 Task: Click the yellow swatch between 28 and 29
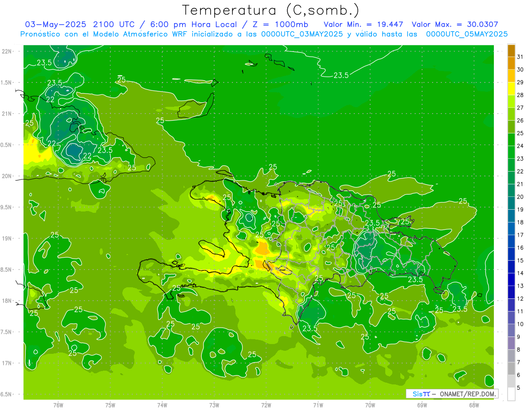pyautogui.click(x=511, y=89)
